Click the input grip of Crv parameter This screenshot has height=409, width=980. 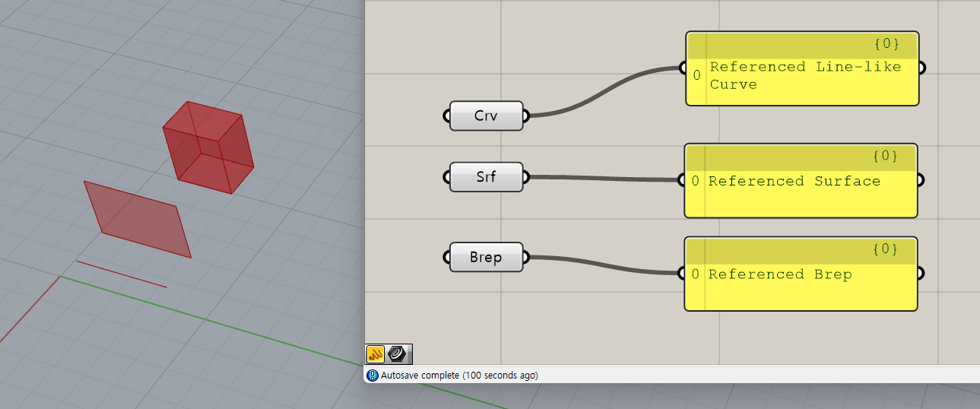point(446,116)
